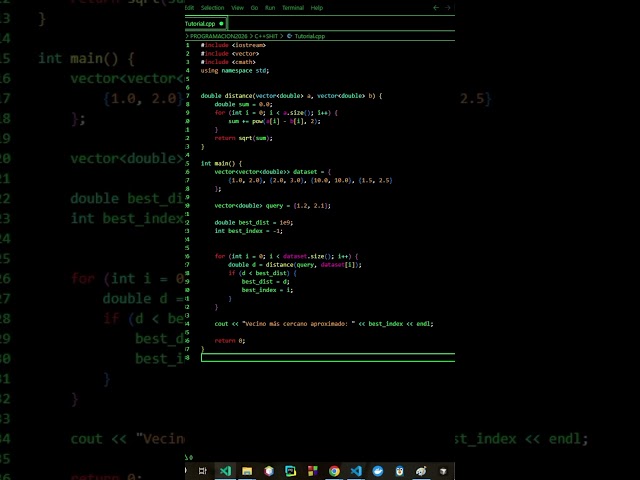Open the View menu
640x480 pixels.
coord(237,8)
